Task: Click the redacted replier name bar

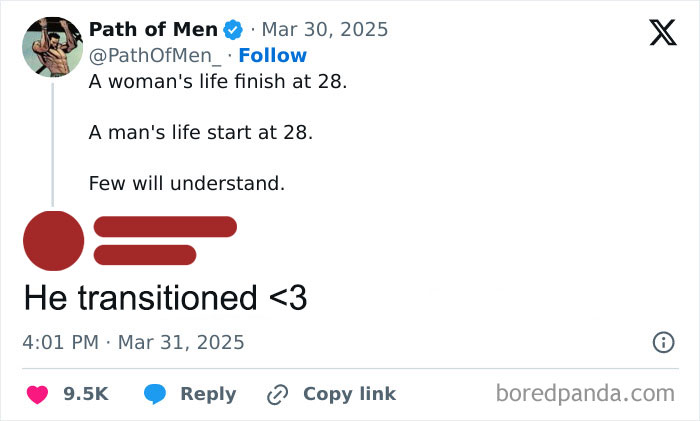Action: coord(165,227)
